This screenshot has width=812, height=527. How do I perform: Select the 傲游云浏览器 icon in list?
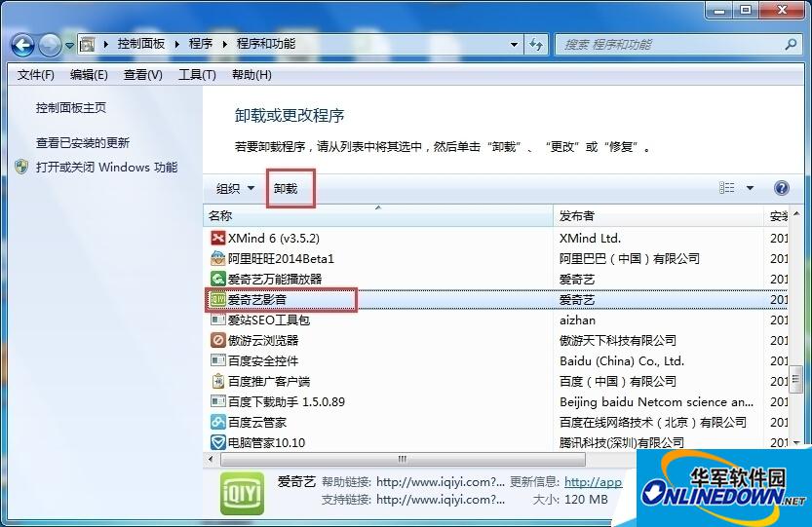(x=218, y=340)
